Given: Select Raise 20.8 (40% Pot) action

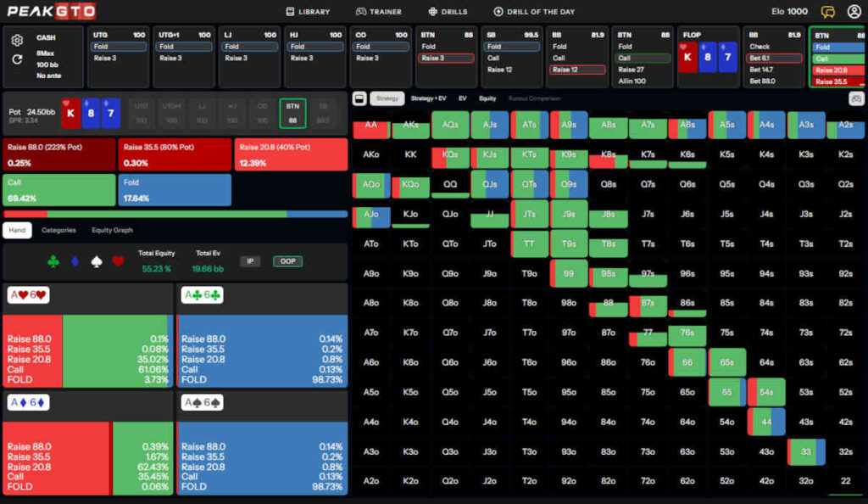Looking at the screenshot, I should (x=292, y=154).
